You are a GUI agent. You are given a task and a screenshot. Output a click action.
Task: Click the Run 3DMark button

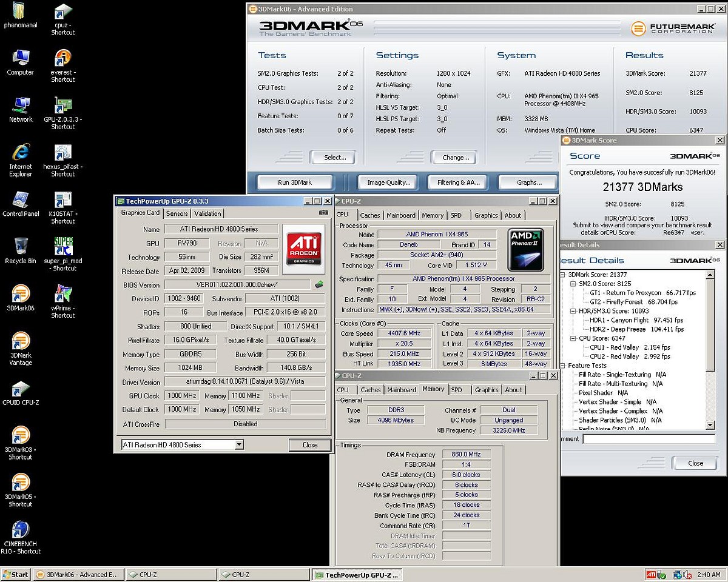(x=295, y=182)
